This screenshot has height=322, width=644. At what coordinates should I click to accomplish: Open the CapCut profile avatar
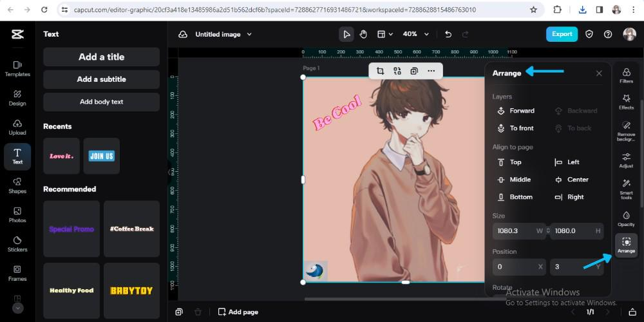[629, 35]
